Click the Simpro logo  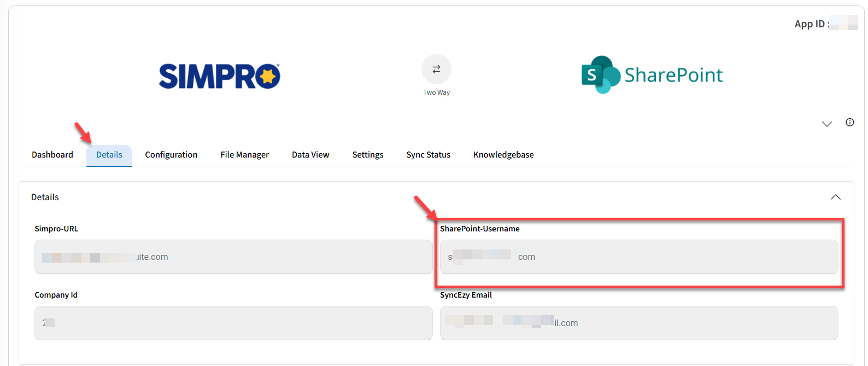pos(219,76)
